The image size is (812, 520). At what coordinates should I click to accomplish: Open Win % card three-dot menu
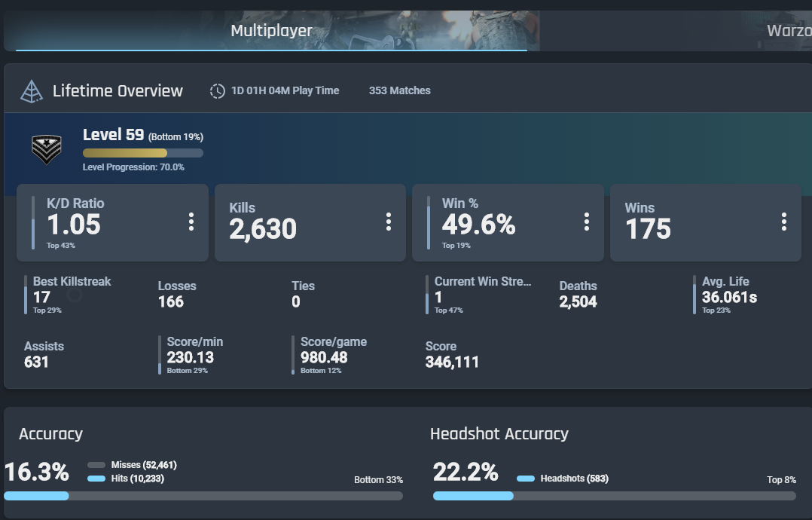[586, 222]
